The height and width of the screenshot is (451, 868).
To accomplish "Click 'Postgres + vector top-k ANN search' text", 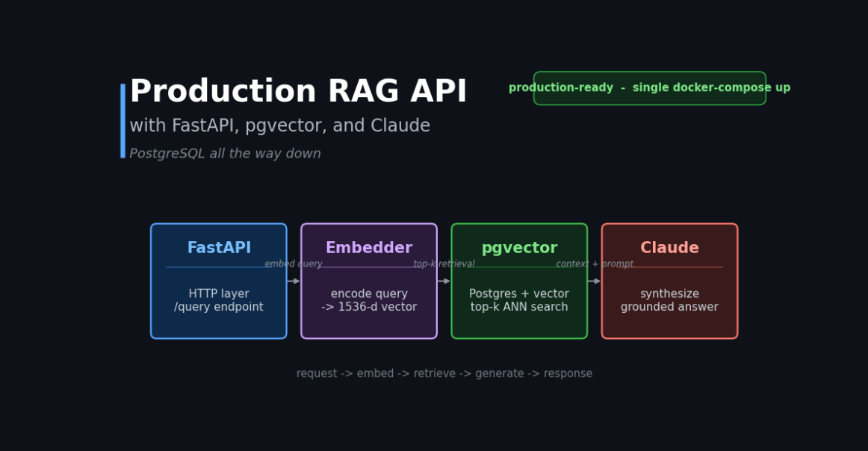I will tap(519, 300).
